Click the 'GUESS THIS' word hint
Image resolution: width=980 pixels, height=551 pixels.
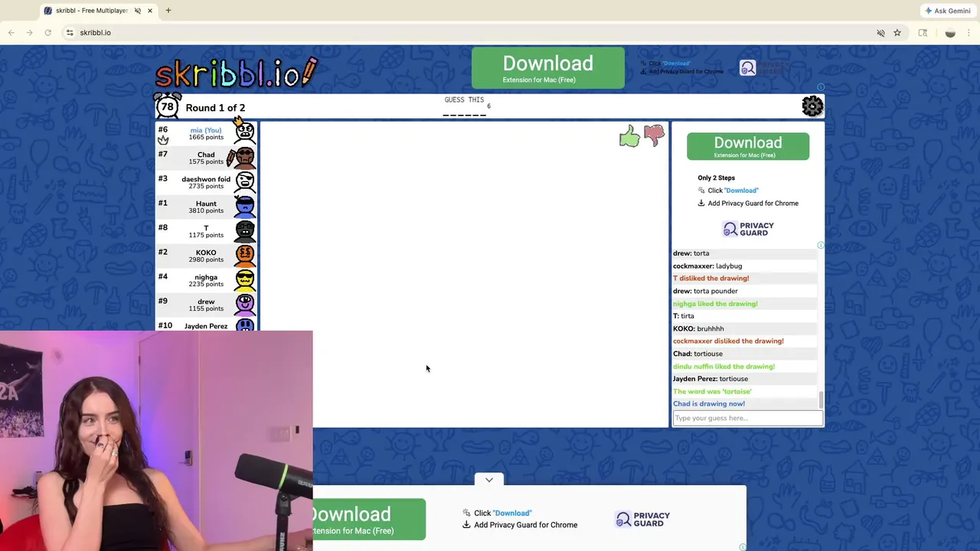(x=465, y=100)
